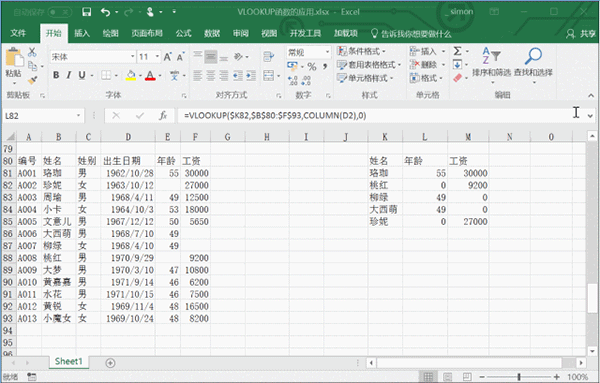600x383 pixels.
Task: Open the Formulas (公式) tab
Action: [183, 33]
